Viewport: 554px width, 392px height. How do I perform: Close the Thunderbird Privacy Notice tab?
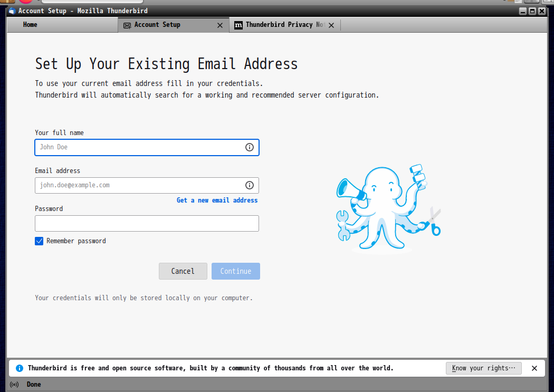point(331,25)
